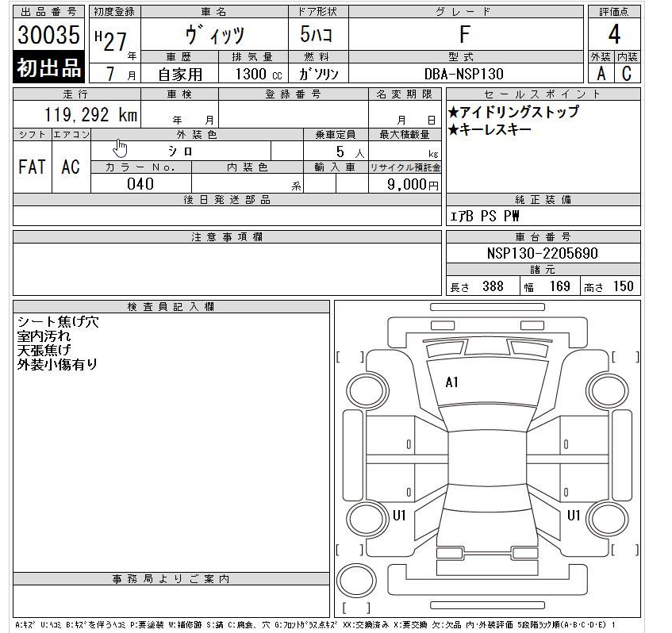This screenshot has width=672, height=633.
Task: Click the シート焦げ穴 inspector note
Action: pos(58,322)
